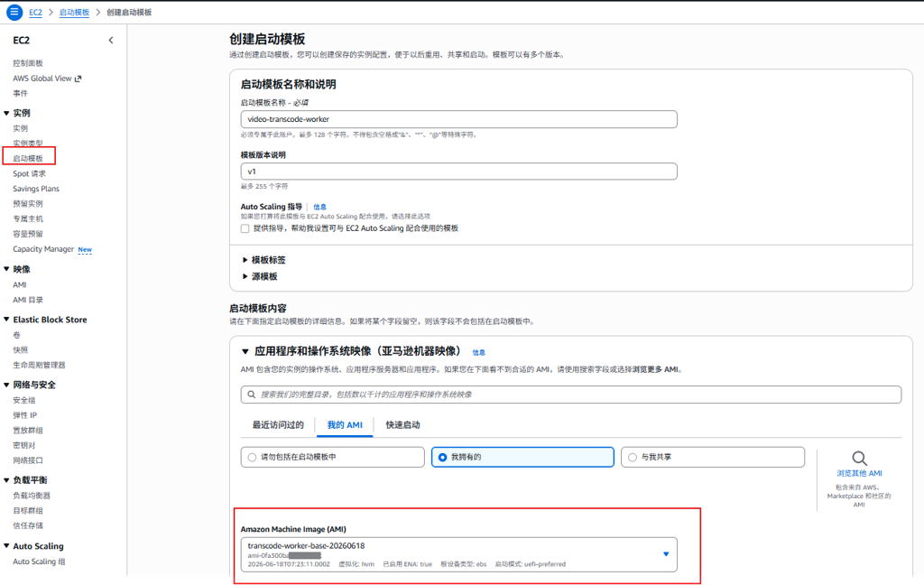Collapse the 负载平衡 sidebar group

click(6, 480)
